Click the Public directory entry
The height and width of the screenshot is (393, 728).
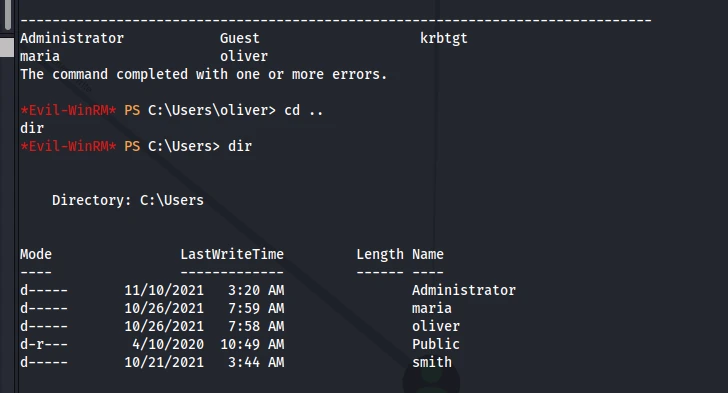pos(436,344)
